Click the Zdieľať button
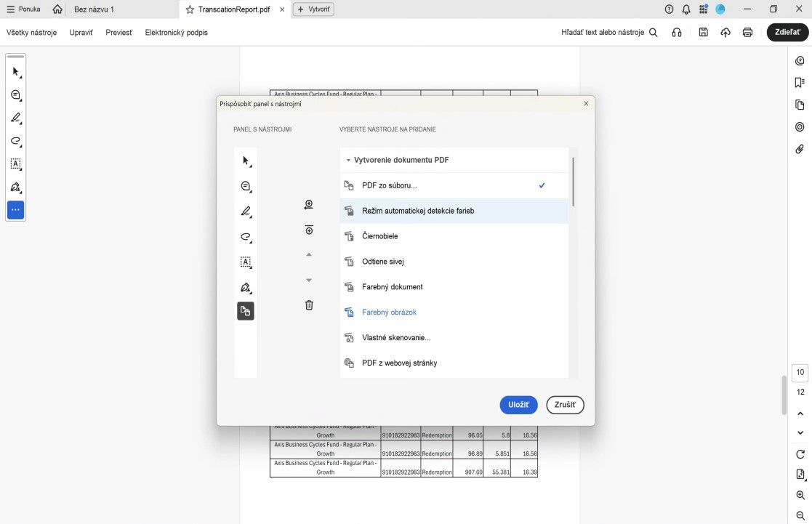 [788, 32]
